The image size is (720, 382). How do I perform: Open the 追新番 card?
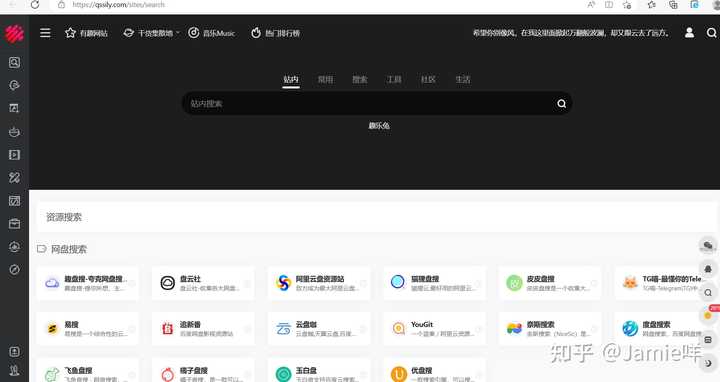coord(203,329)
